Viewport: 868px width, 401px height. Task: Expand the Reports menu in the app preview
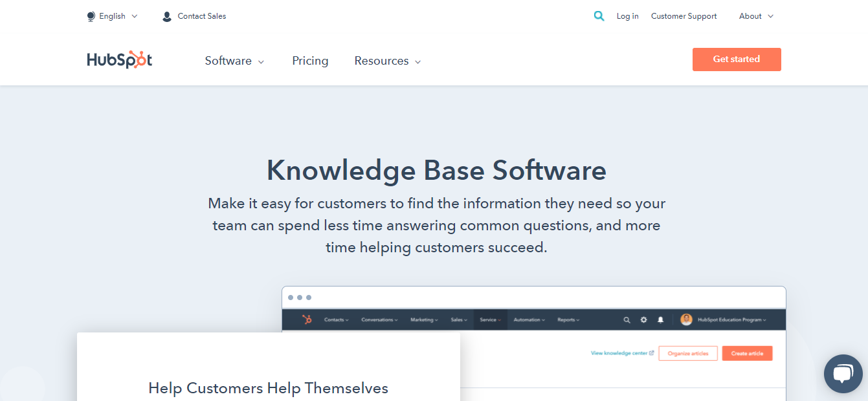(x=568, y=320)
